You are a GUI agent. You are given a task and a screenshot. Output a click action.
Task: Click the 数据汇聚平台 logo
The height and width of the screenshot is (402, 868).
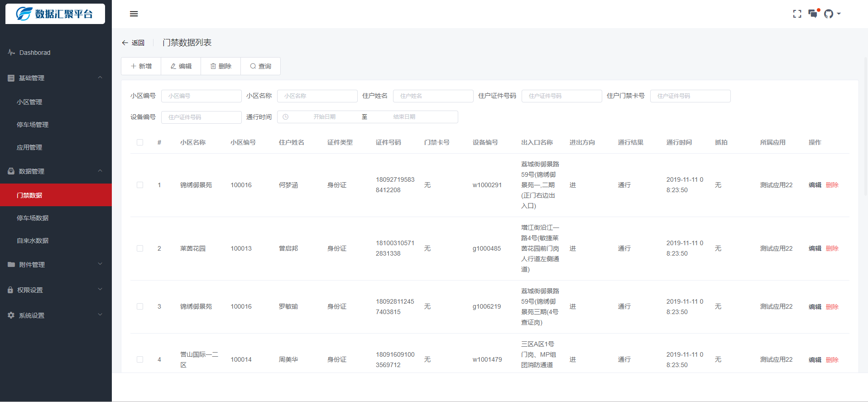tap(55, 14)
